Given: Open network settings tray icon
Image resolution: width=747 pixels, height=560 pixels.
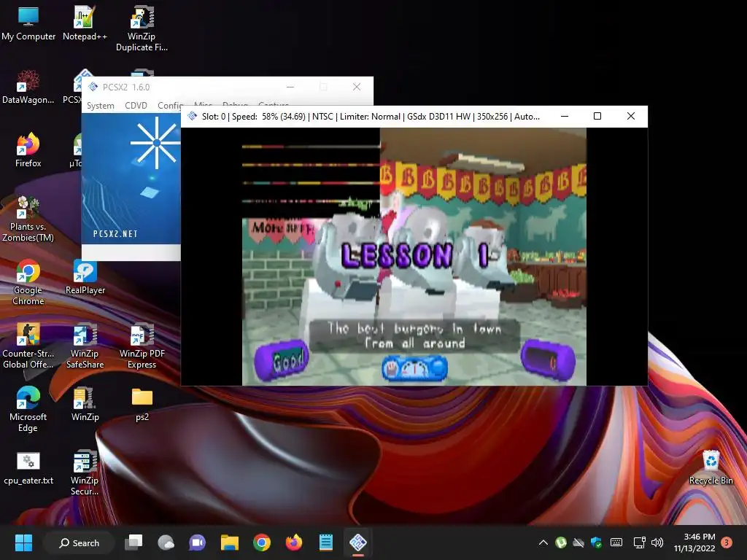Looking at the screenshot, I should tap(639, 542).
